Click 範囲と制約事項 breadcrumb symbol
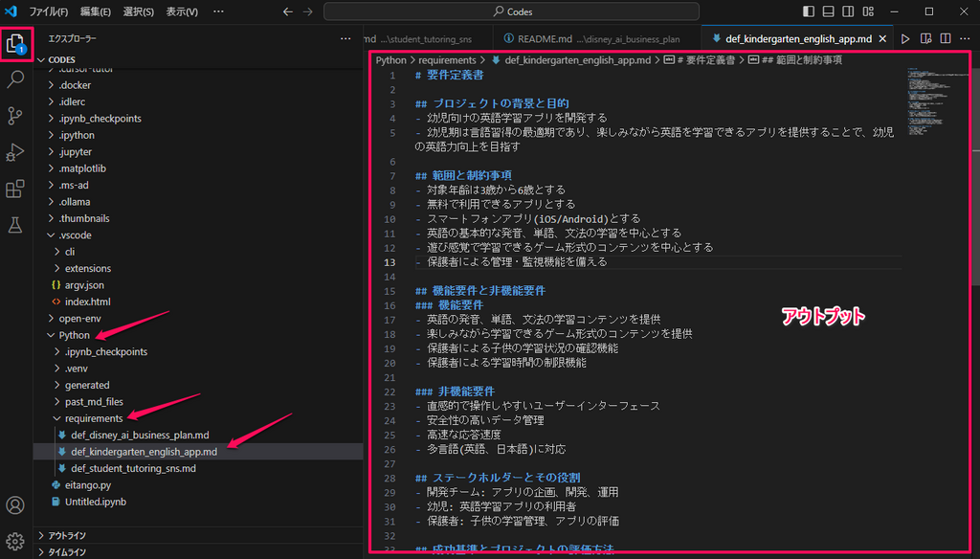 pyautogui.click(x=795, y=60)
